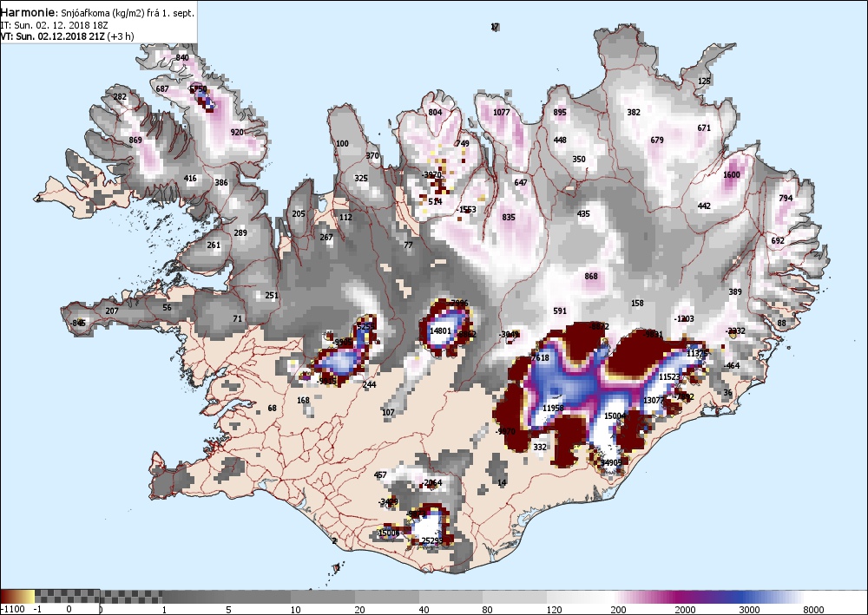Click the map value 448
868x615 pixels.
[560, 140]
